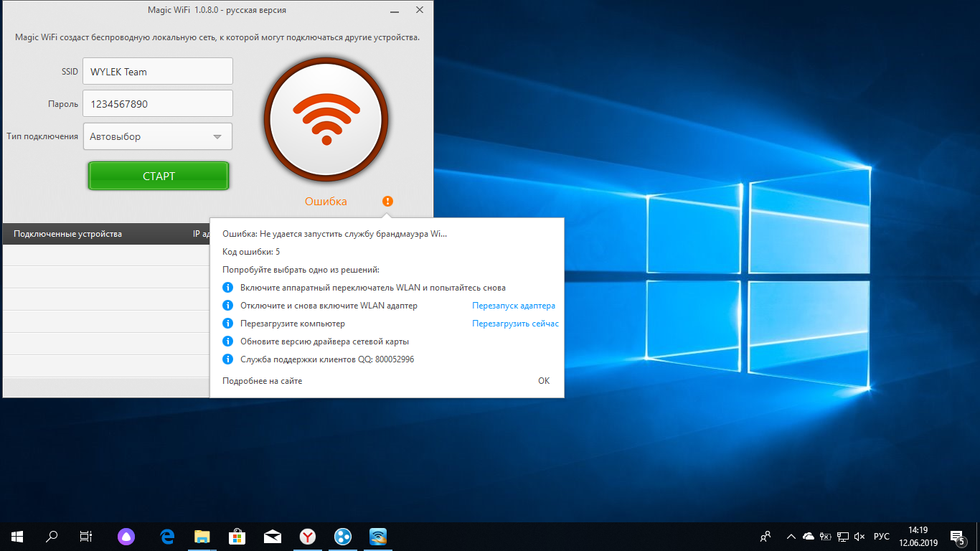Click the green СТАРТ button
This screenshot has height=551, width=980.
pyautogui.click(x=159, y=176)
